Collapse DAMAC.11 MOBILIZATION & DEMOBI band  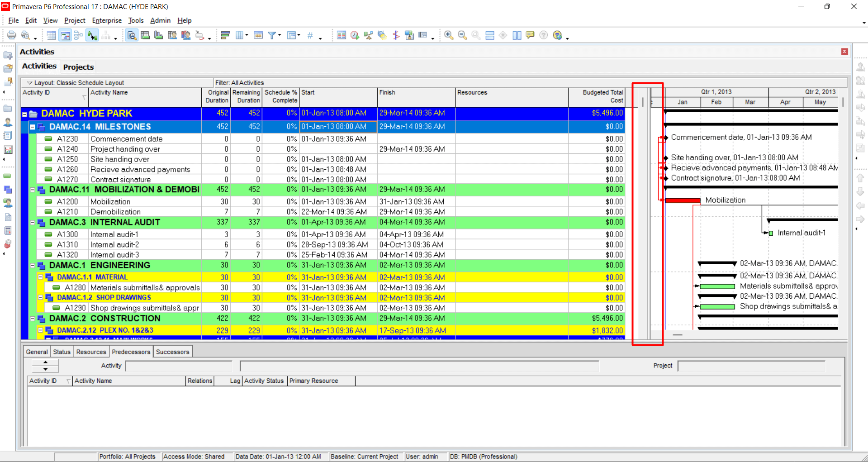(33, 190)
